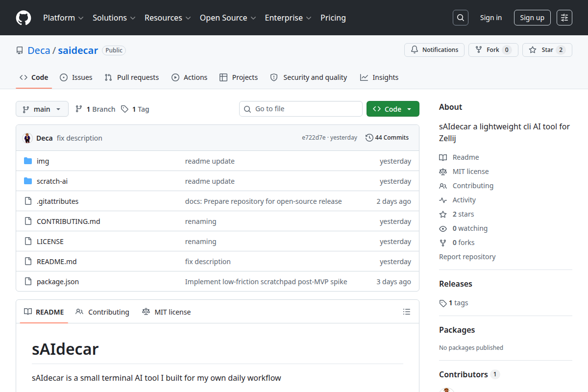Click the package.json file icon
The image size is (588, 392).
[x=28, y=282]
